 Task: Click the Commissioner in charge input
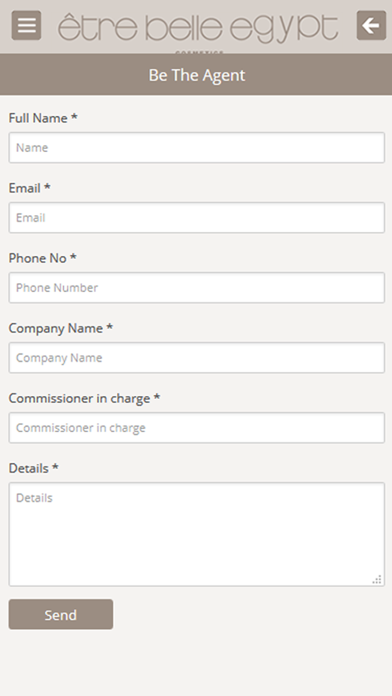tap(197, 428)
